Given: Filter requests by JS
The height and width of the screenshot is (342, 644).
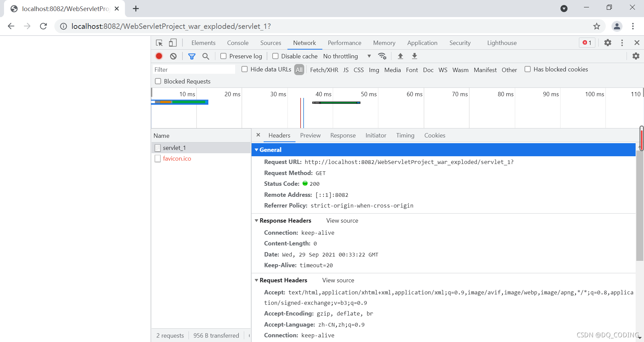Looking at the screenshot, I should (x=346, y=70).
